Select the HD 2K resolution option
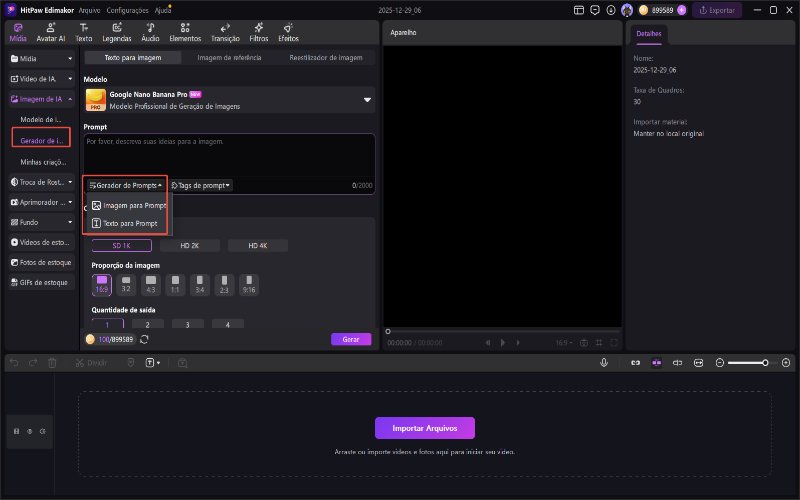Viewport: 800px width, 500px height. [189, 245]
